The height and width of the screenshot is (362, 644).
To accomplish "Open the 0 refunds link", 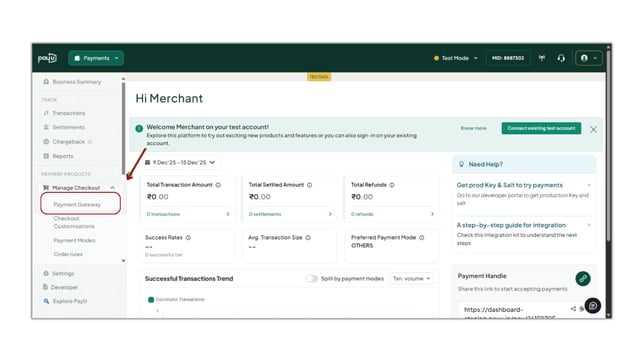I will point(362,214).
